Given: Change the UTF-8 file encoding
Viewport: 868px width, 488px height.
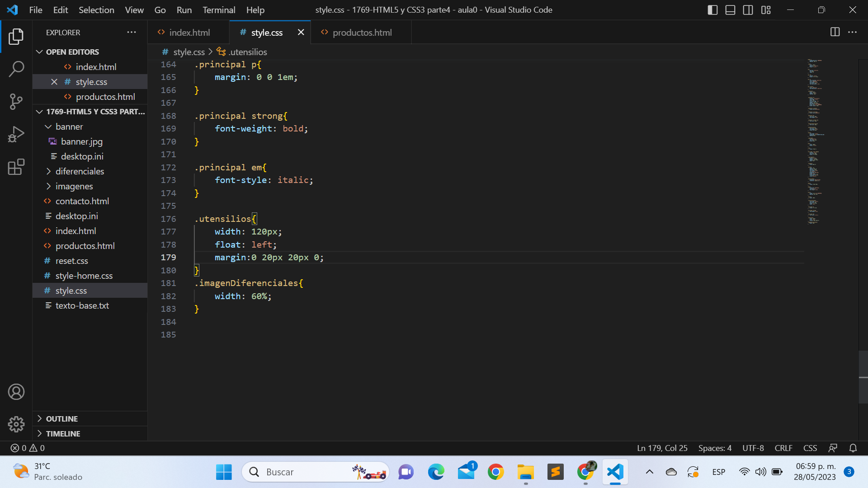Looking at the screenshot, I should pyautogui.click(x=753, y=448).
